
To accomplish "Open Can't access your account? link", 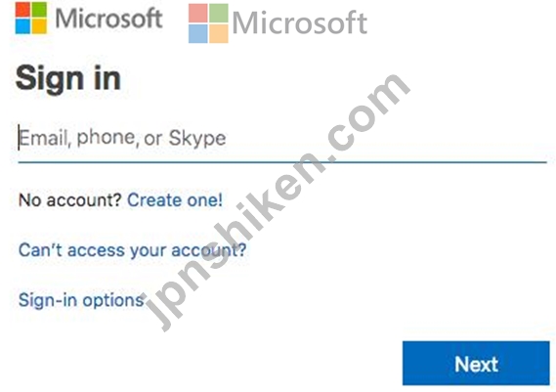I will (132, 250).
